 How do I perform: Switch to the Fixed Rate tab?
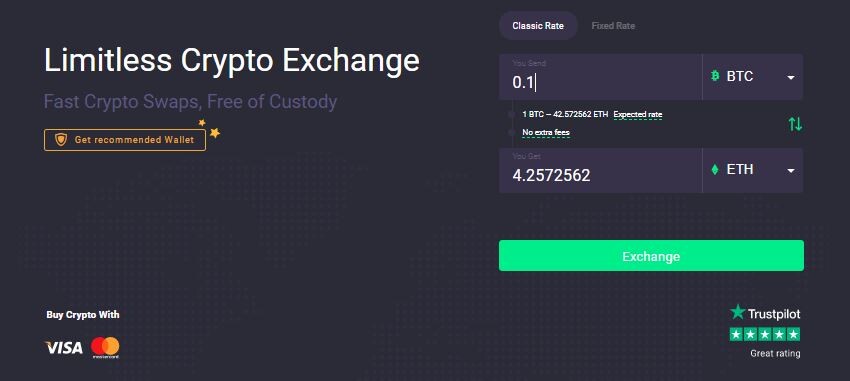click(613, 25)
